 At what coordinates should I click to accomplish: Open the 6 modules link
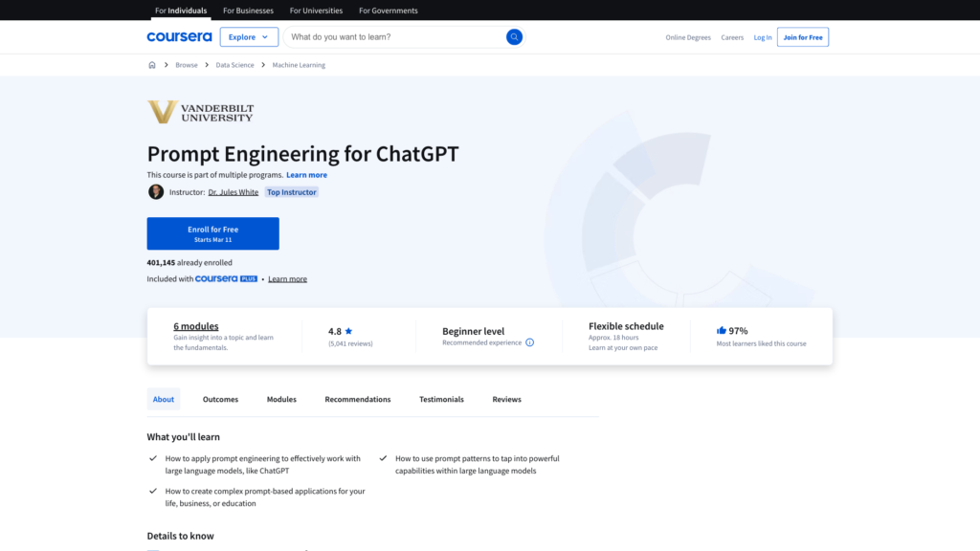point(196,326)
